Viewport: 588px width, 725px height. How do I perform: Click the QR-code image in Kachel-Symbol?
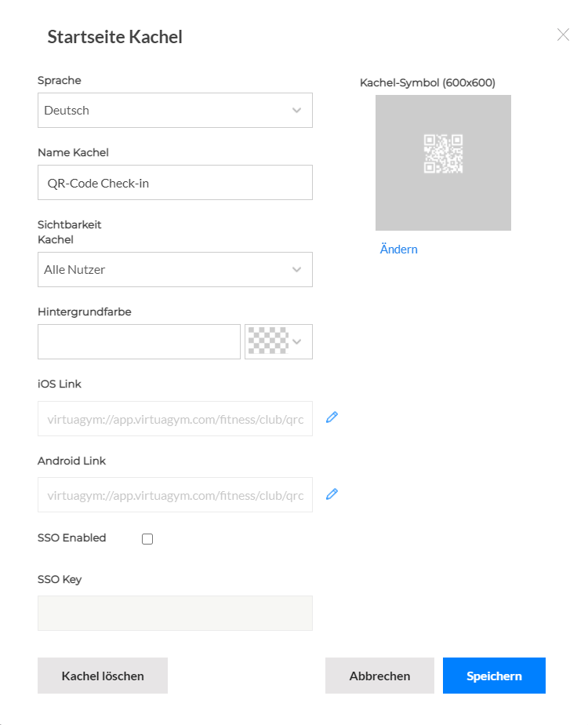click(x=443, y=162)
